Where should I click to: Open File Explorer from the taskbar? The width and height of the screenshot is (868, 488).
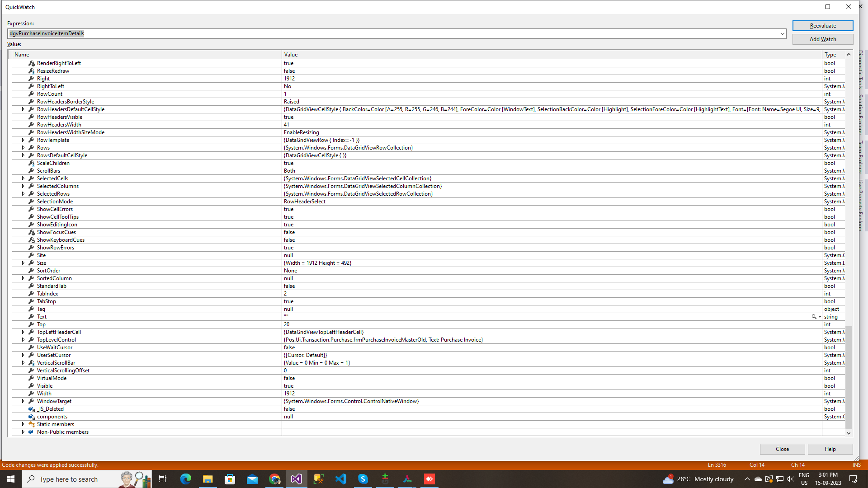[x=208, y=479]
